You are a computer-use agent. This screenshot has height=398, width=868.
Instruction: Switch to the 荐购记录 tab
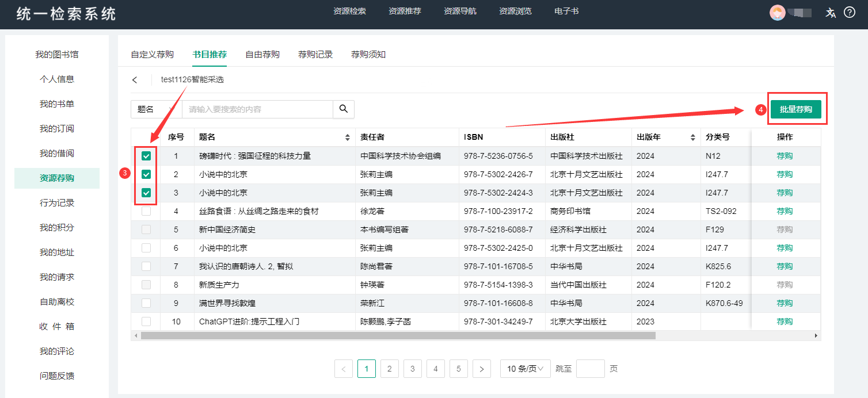[315, 55]
